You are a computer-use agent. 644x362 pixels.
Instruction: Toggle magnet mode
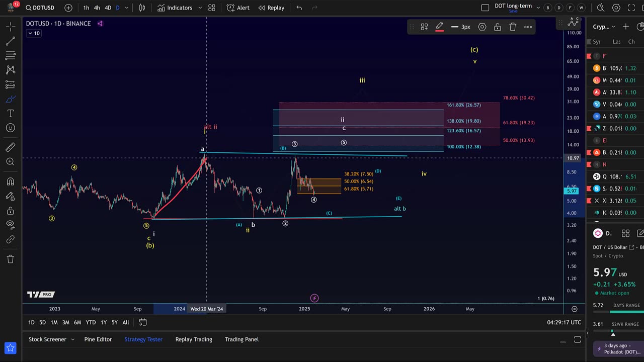pyautogui.click(x=11, y=182)
